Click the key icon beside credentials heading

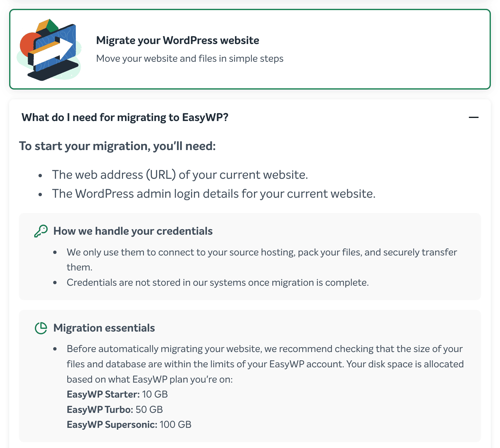tap(41, 231)
